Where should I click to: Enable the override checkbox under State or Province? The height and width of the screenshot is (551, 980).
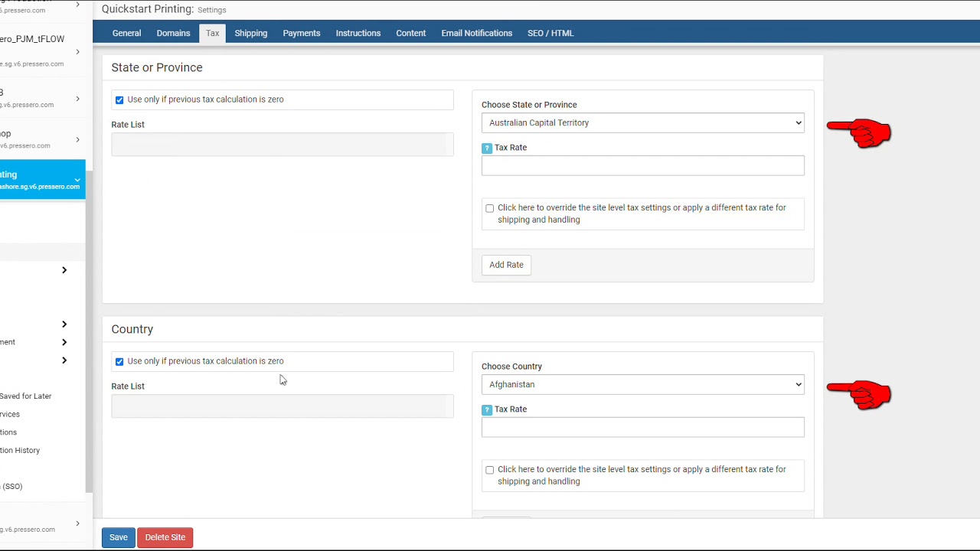tap(490, 208)
